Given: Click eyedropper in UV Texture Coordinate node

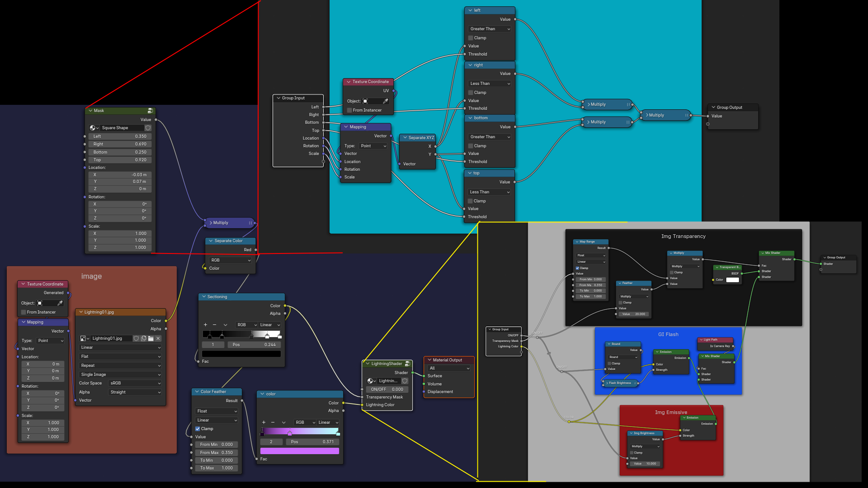Looking at the screenshot, I should pos(386,101).
